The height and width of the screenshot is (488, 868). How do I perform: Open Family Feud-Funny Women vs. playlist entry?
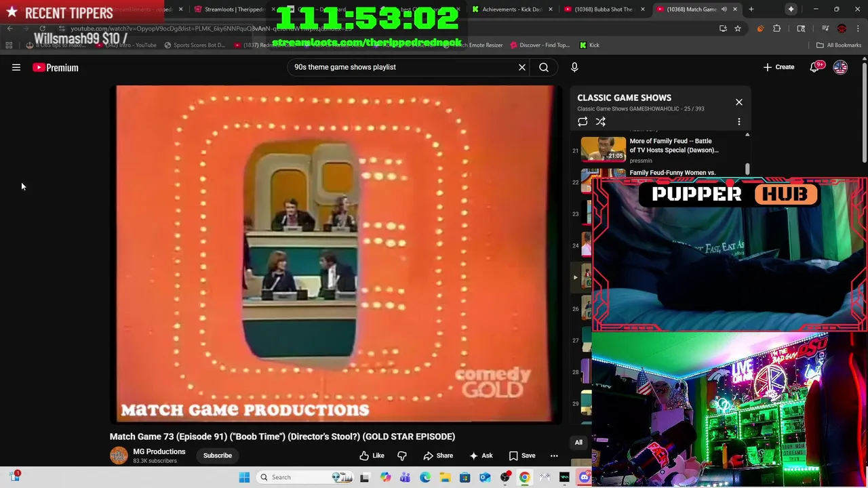[x=673, y=172]
